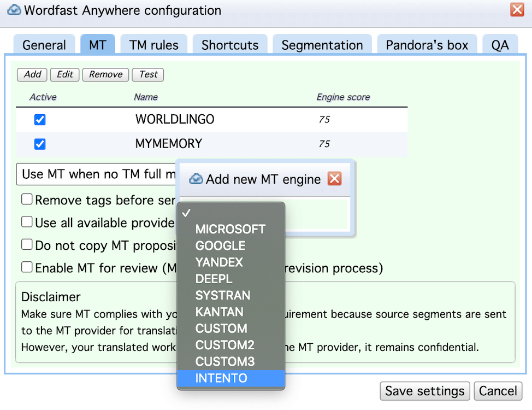Select the MT tab
The width and height of the screenshot is (532, 410).
point(98,45)
